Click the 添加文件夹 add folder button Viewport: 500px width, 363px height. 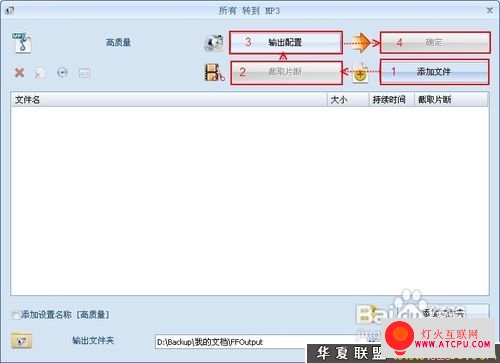point(443,312)
